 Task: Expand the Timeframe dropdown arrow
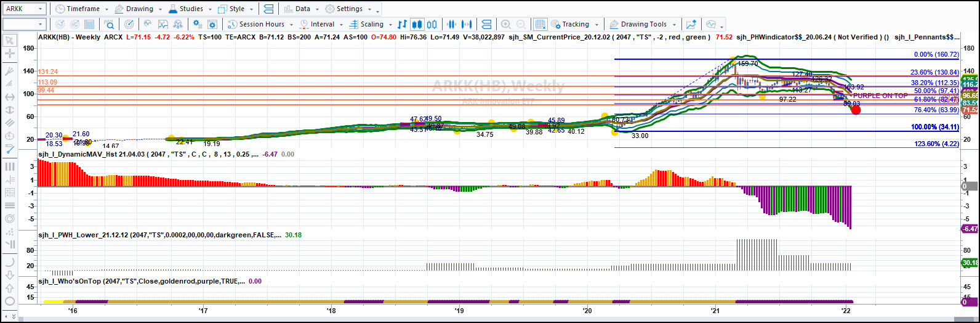pyautogui.click(x=106, y=9)
